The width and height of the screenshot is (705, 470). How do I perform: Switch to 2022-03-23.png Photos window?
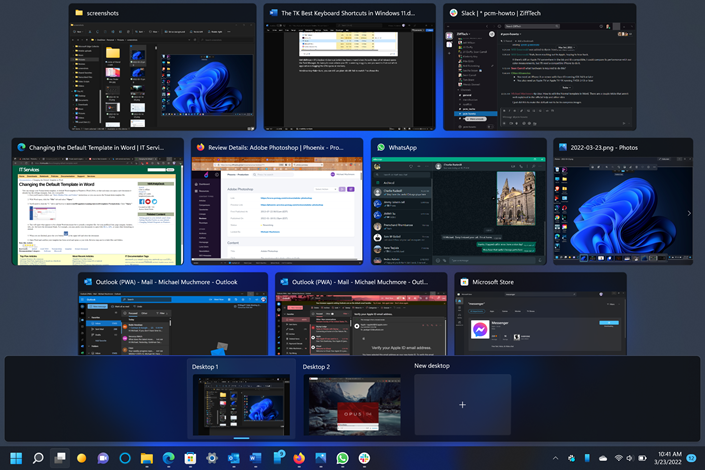tap(623, 201)
